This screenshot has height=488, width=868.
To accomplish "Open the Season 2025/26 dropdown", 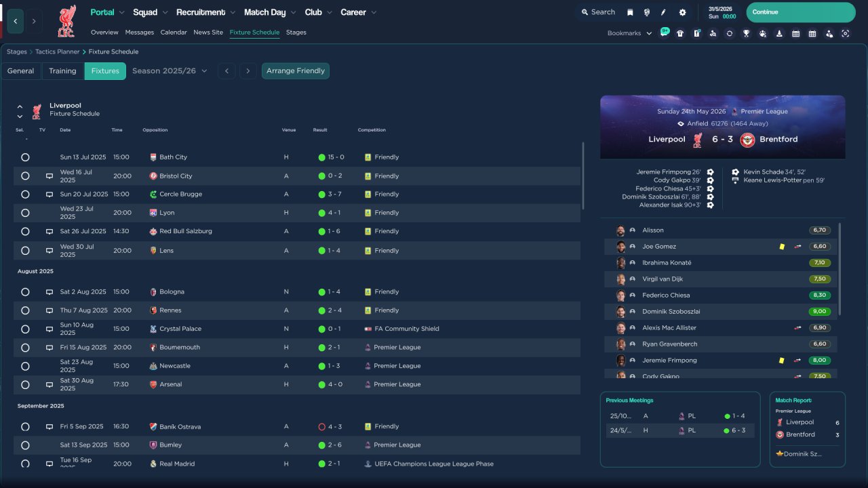I will coord(170,71).
